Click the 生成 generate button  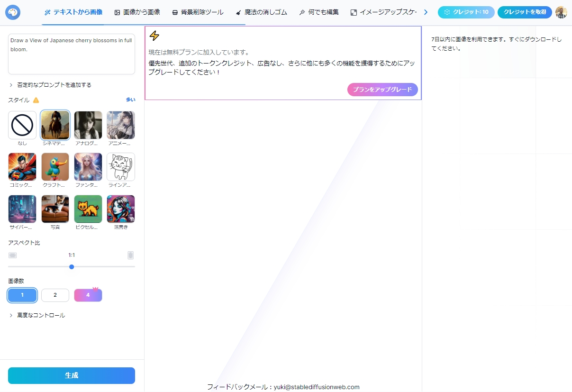pos(72,375)
